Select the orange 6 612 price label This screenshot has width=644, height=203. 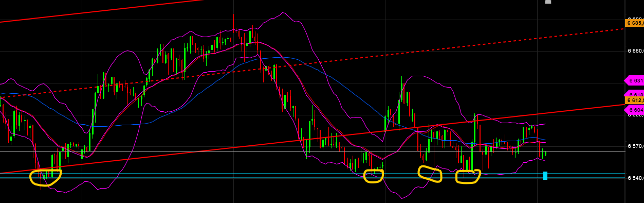[x=634, y=100]
